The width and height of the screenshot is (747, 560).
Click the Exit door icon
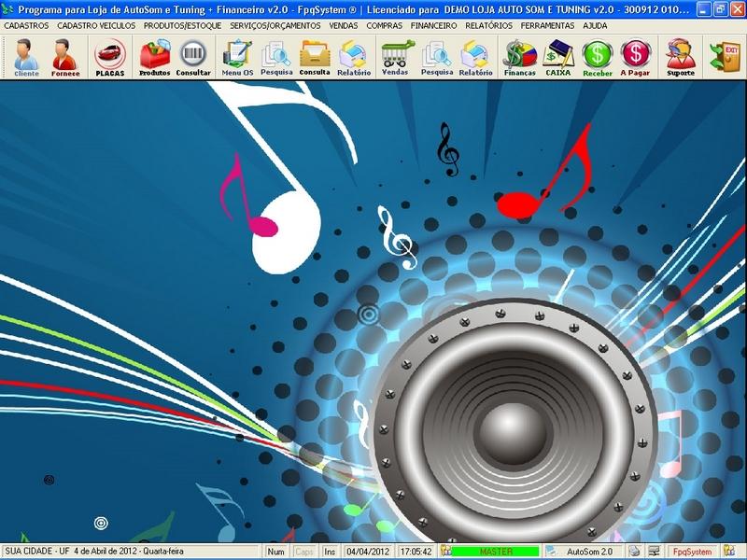click(x=725, y=56)
